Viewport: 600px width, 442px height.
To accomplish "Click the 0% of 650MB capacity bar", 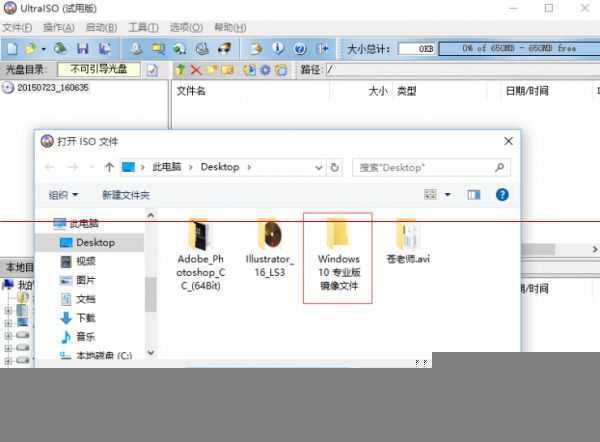I will 519,49.
